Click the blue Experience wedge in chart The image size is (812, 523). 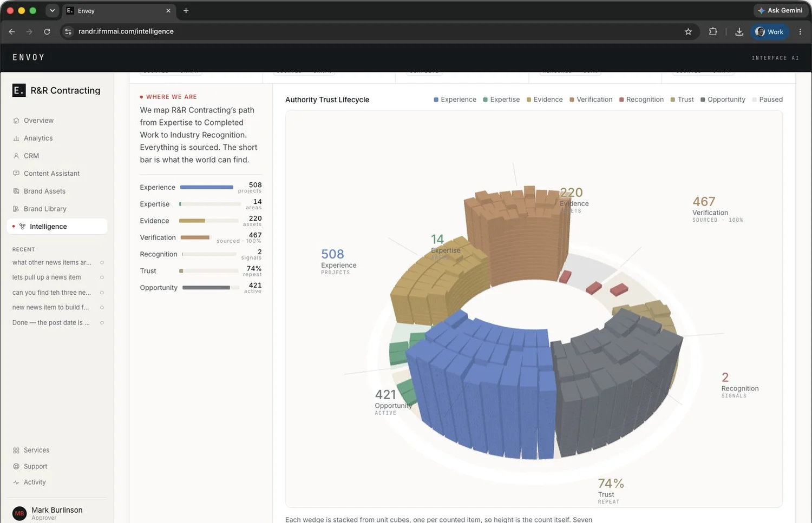[482, 384]
